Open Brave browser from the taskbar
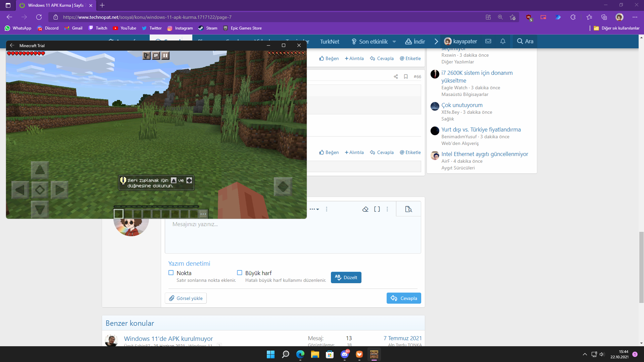 (x=359, y=354)
